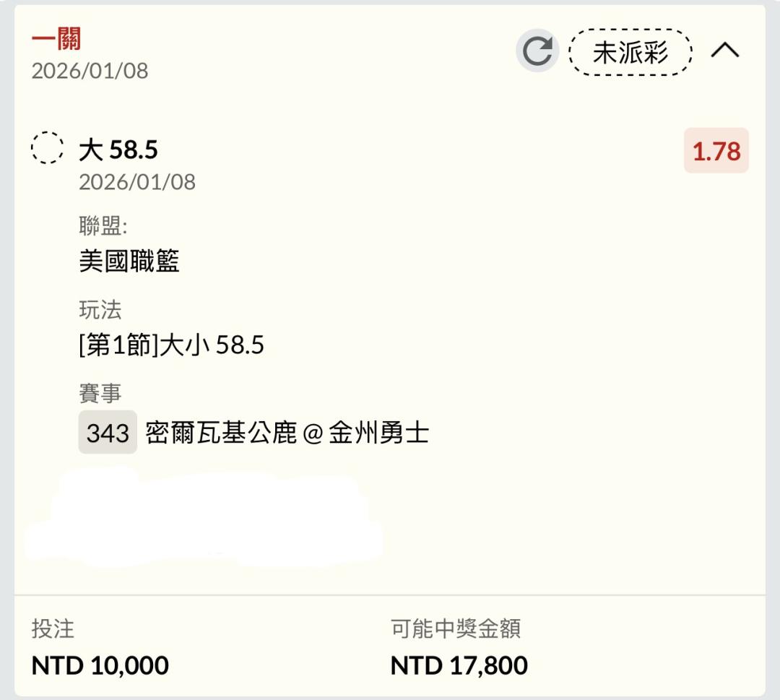The image size is (780, 700).
Task: Click the [第1節]大小 58.5 play type
Action: [171, 345]
